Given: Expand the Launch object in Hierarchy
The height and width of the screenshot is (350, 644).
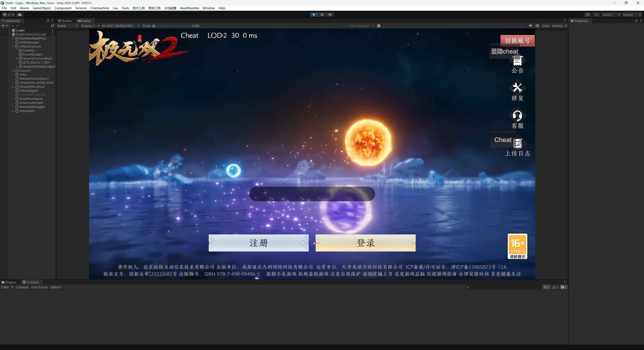Looking at the screenshot, I should pyautogui.click(x=13, y=71).
